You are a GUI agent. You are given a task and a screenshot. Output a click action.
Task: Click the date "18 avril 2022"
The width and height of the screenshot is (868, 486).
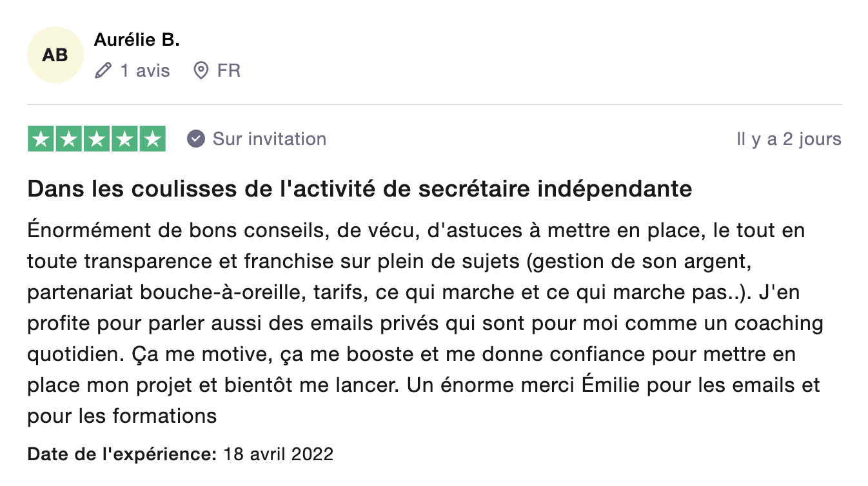(279, 454)
